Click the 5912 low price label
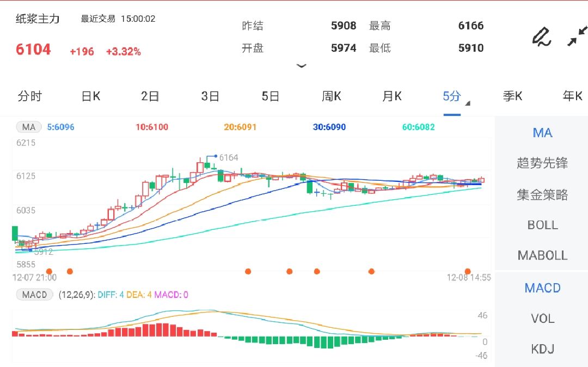588x367 pixels. click(44, 252)
